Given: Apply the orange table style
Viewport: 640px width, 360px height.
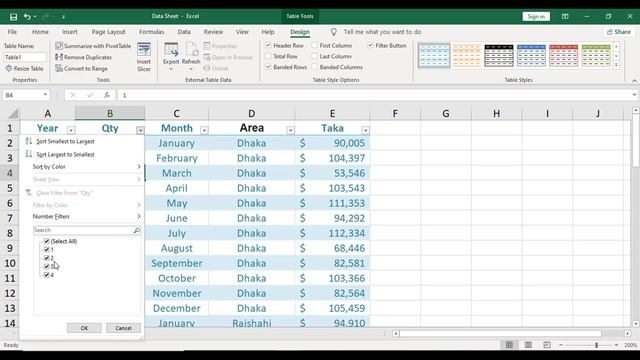Looking at the screenshot, I should (x=467, y=56).
